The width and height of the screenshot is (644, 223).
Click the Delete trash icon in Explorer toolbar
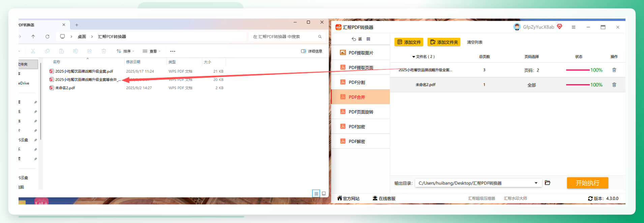point(104,51)
